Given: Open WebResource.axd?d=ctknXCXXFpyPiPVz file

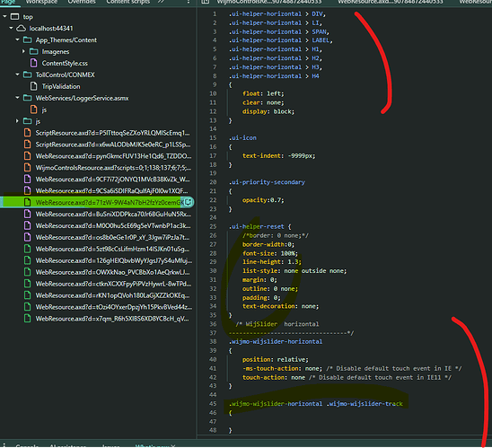Looking at the screenshot, I should (x=113, y=284).
